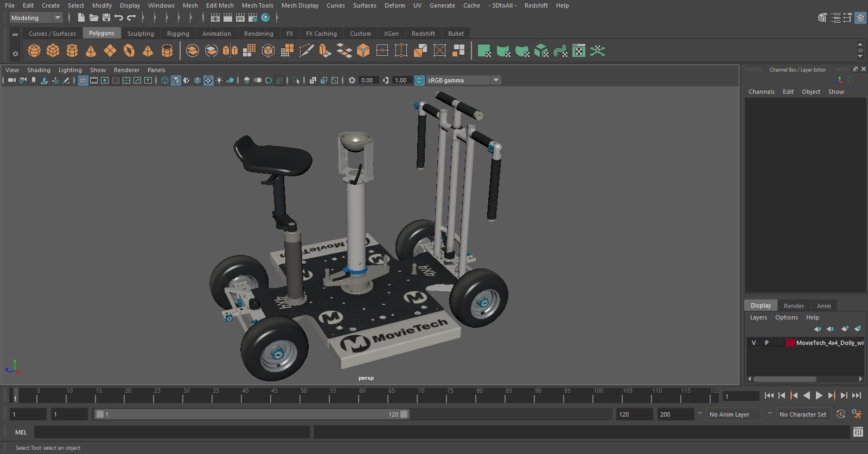
Task: Open the shelf tab menu icon
Action: click(x=15, y=34)
